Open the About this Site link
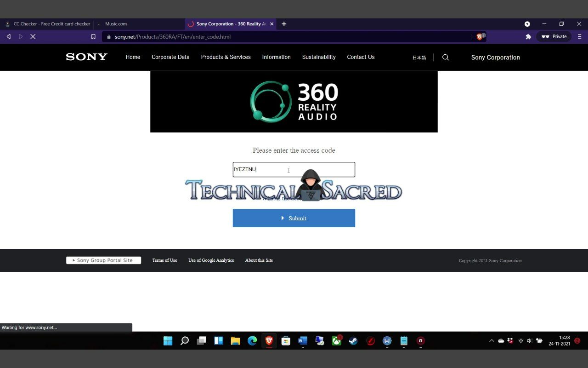This screenshot has height=368, width=588. (259, 260)
